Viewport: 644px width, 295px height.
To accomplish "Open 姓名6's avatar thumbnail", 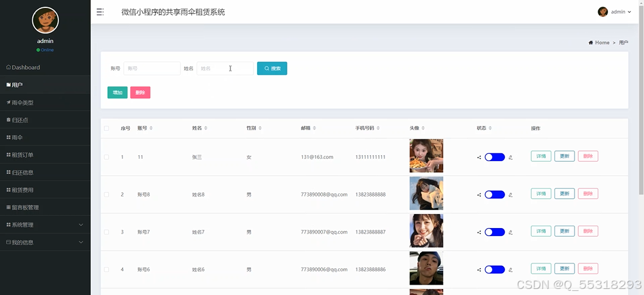I will 426,268.
